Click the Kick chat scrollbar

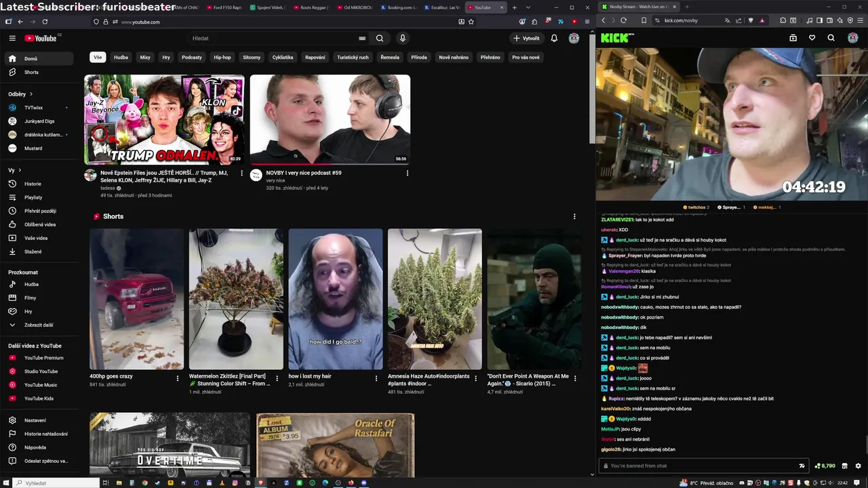coord(865,445)
